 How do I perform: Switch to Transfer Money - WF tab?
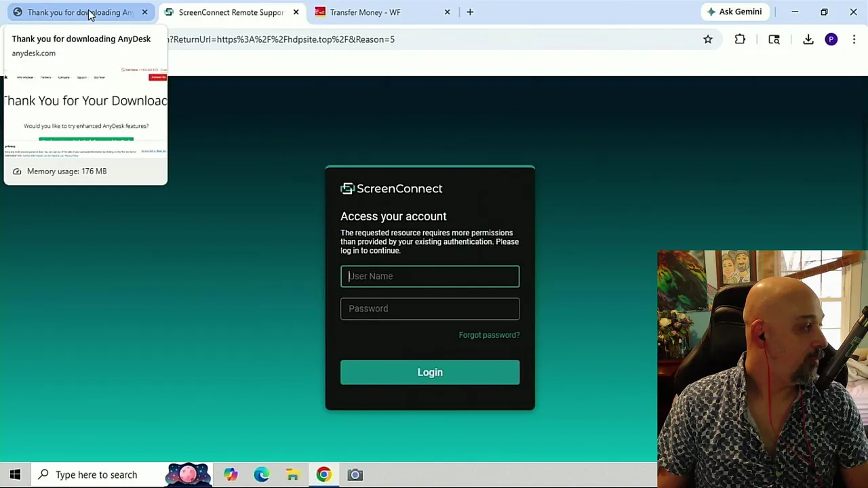pyautogui.click(x=383, y=12)
